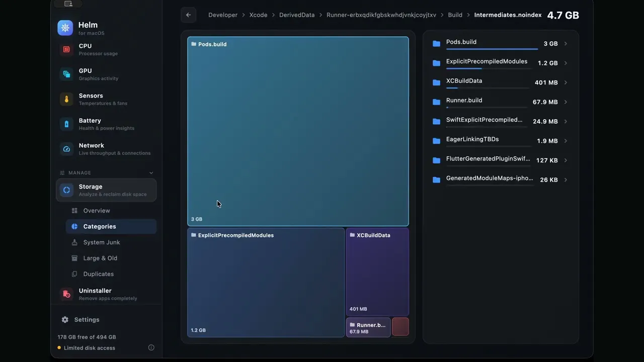Select the ExplicitPrecompiledModules treemap block
The width and height of the screenshot is (644, 362).
pos(266,283)
